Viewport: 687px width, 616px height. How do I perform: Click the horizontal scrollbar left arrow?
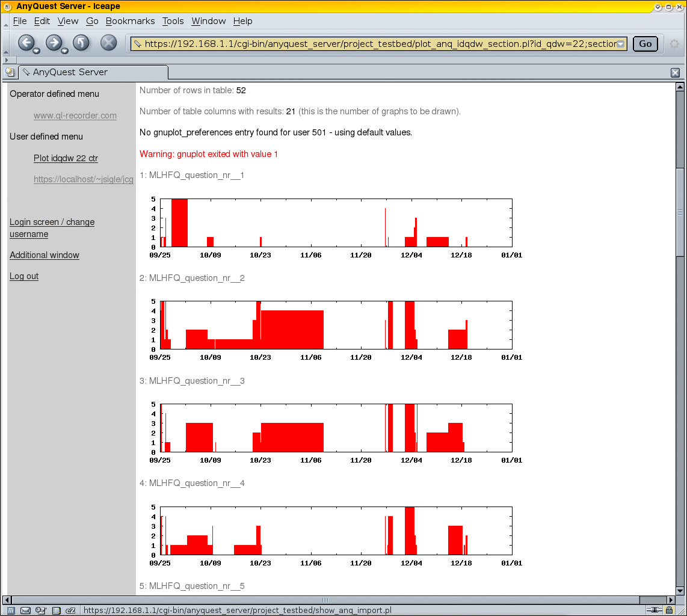tap(7, 600)
